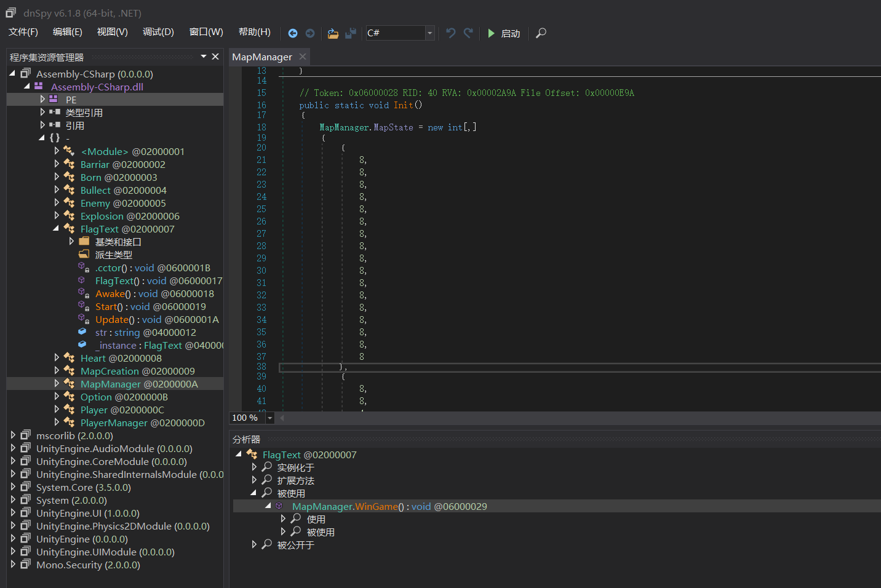This screenshot has height=588, width=881.
Task: Click the str field icon
Action: [82, 332]
